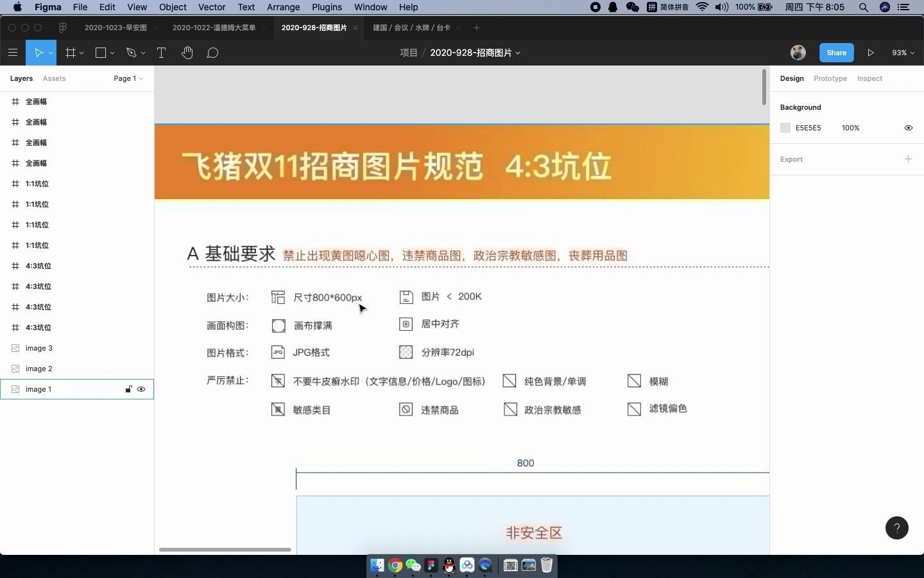
Task: Toggle visibility of image 1 layer
Action: (x=141, y=389)
